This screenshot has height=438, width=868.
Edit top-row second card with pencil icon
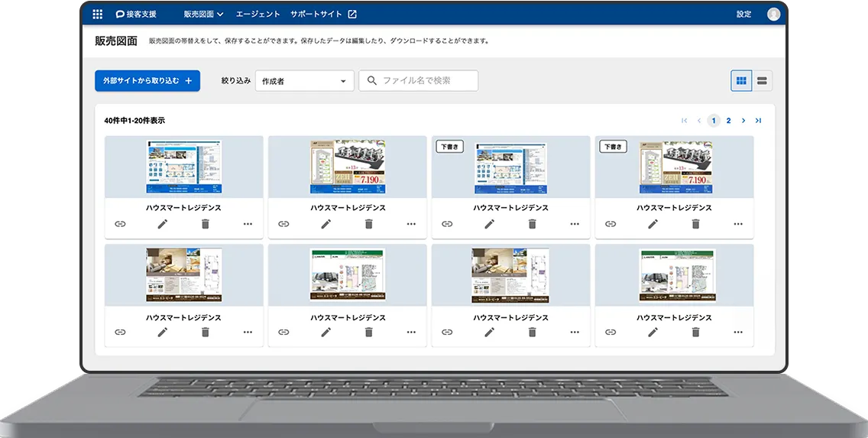point(326,224)
